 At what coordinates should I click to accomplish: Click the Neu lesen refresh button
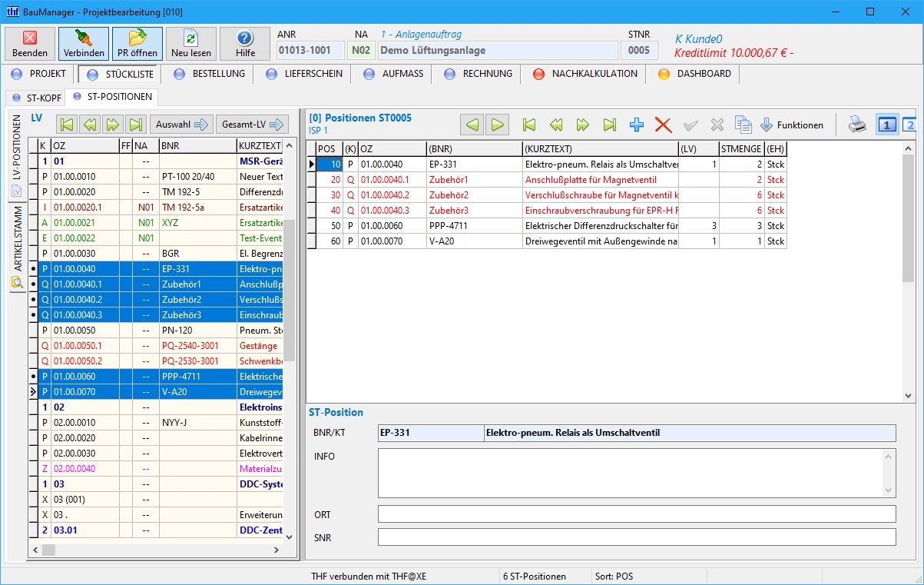(x=191, y=44)
